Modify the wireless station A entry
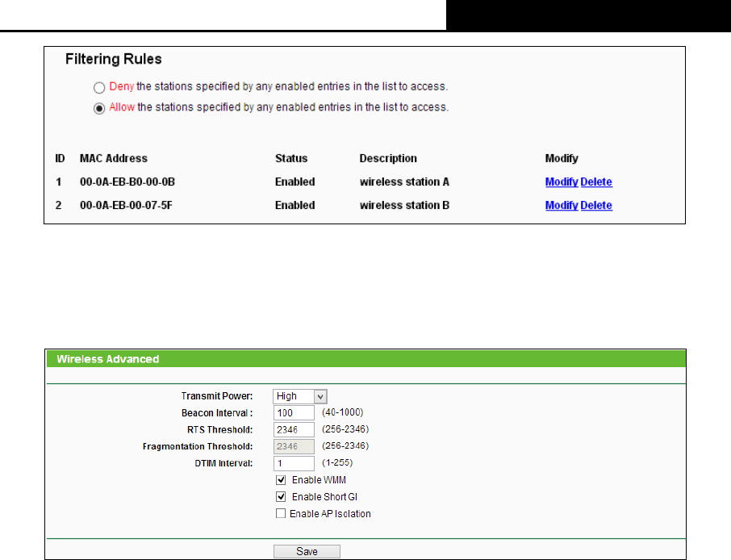 click(562, 182)
